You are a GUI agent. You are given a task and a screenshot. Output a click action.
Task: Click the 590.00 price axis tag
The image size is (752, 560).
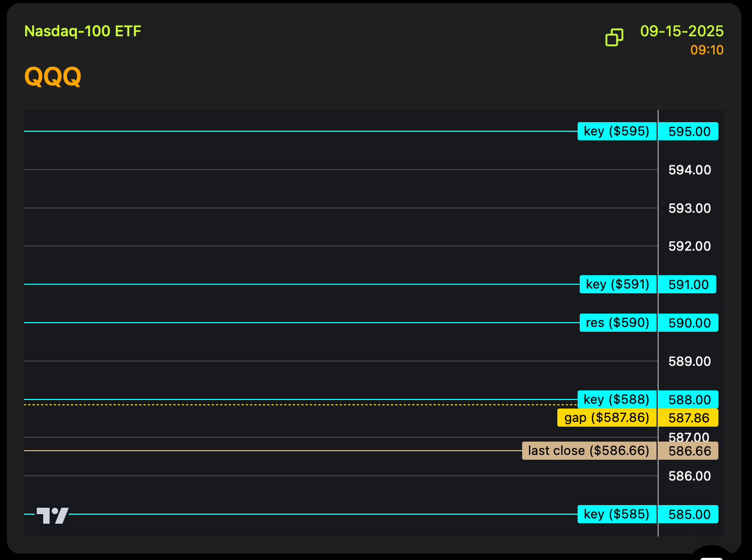tap(689, 323)
